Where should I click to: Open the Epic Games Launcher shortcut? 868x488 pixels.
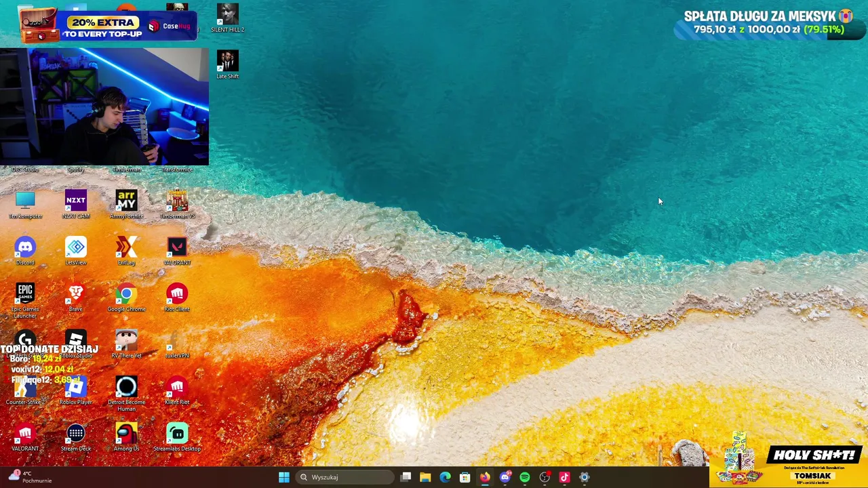[25, 301]
